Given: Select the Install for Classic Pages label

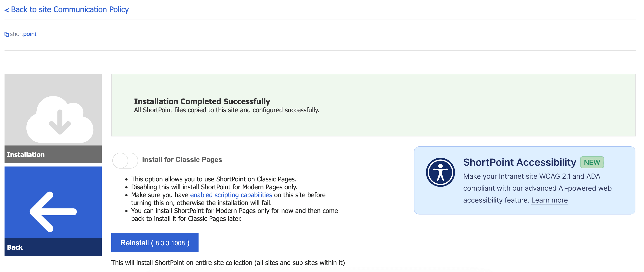Looking at the screenshot, I should tap(182, 159).
